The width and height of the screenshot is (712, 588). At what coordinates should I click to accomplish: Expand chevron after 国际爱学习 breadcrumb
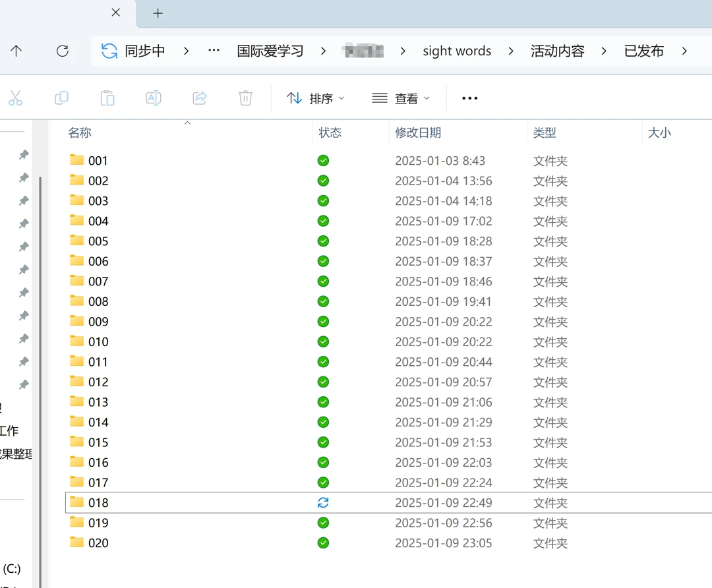[323, 51]
